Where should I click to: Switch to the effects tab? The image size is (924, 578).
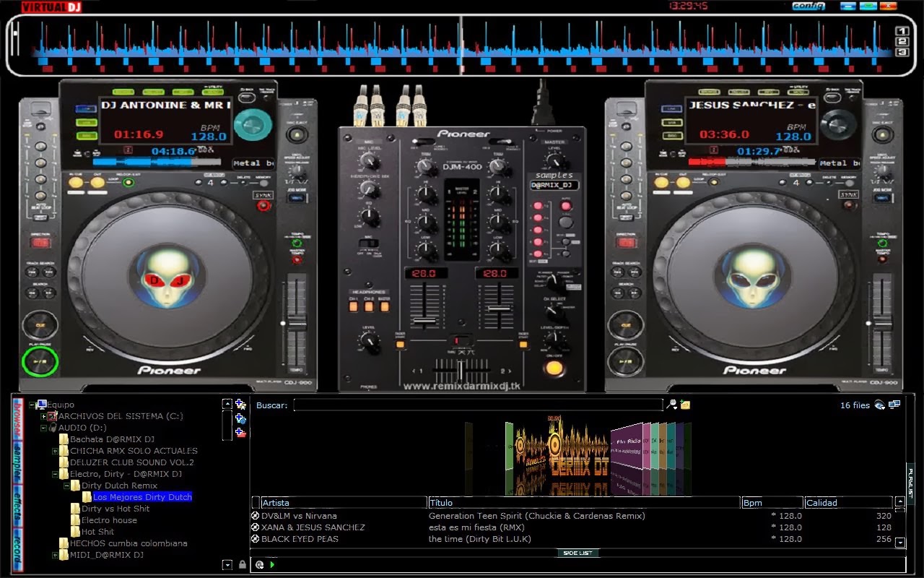(17, 506)
